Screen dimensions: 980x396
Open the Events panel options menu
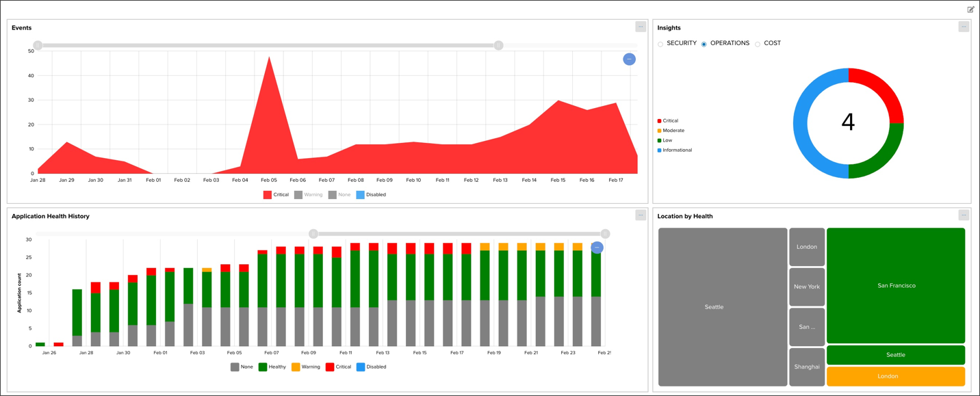[641, 27]
